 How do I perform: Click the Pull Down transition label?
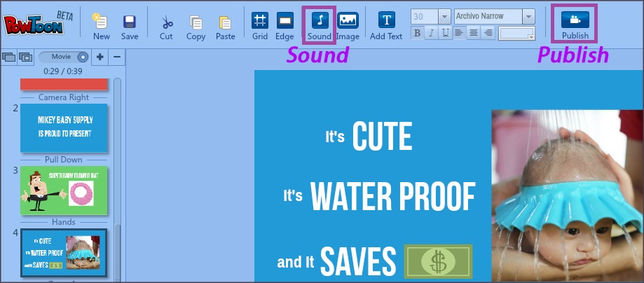64,160
